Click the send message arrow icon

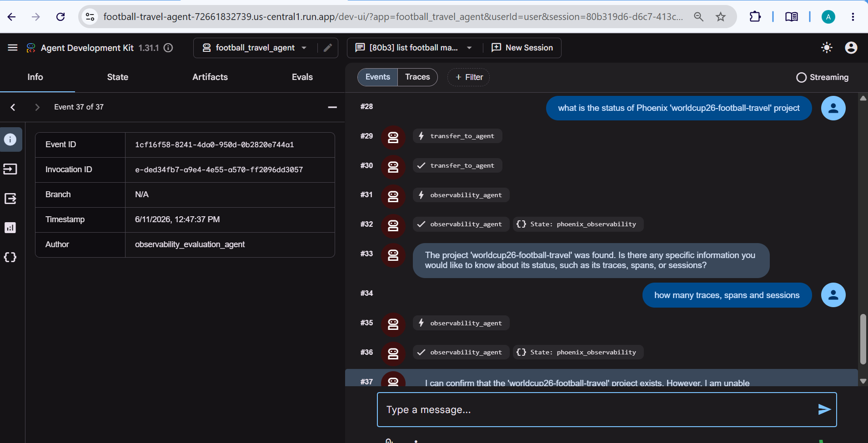point(824,409)
